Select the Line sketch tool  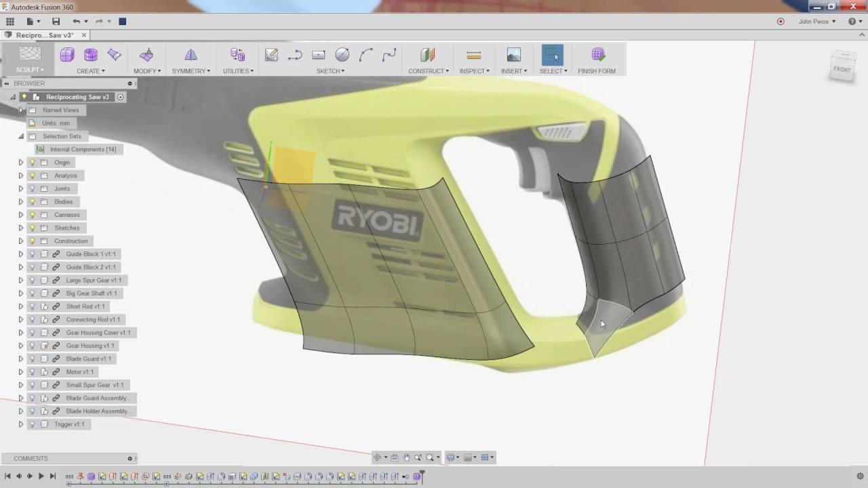(x=295, y=55)
